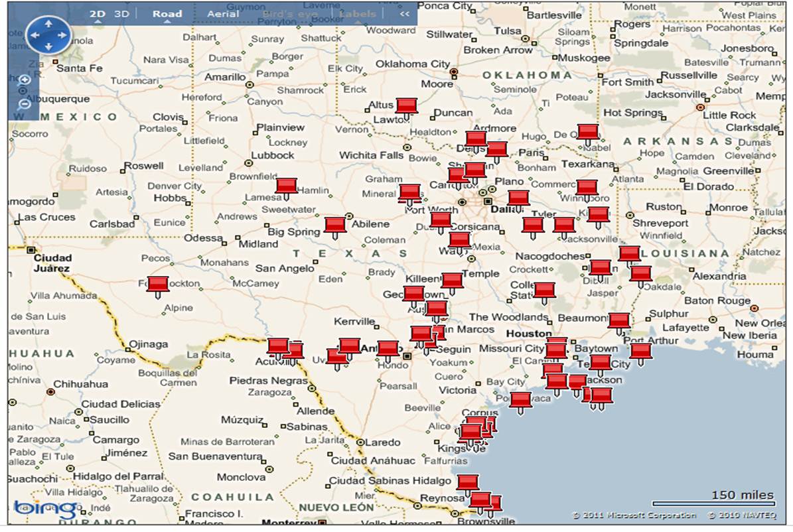Click the pan down arrow on the compass
Screen dimensions: 793x532
pyautogui.click(x=49, y=47)
